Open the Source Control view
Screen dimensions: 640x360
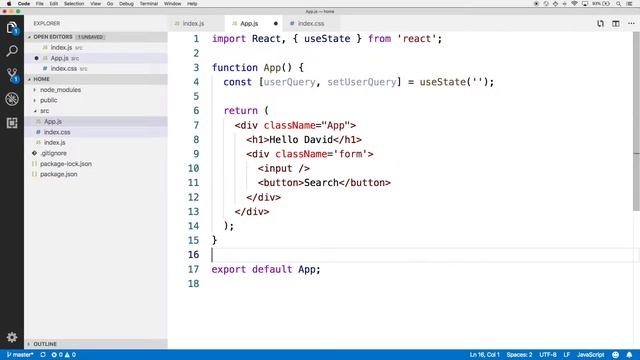click(x=12, y=75)
